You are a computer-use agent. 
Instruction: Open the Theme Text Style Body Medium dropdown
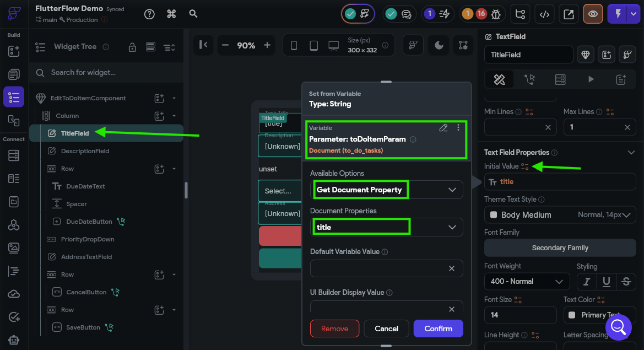[x=560, y=215]
